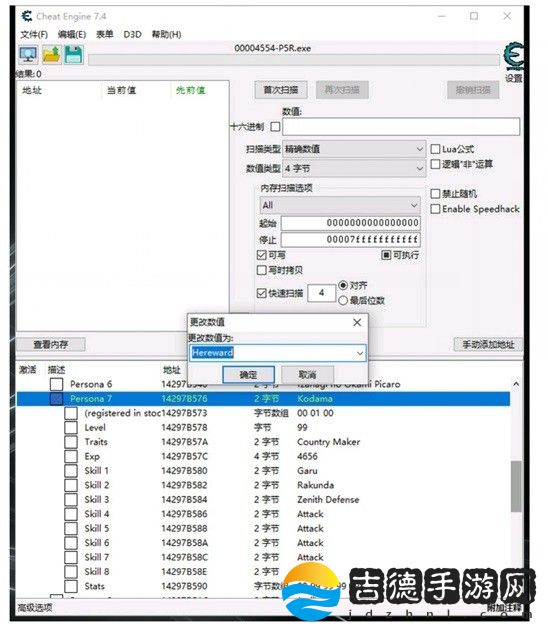Activate the Skill 1 entry checkbox

71,471
